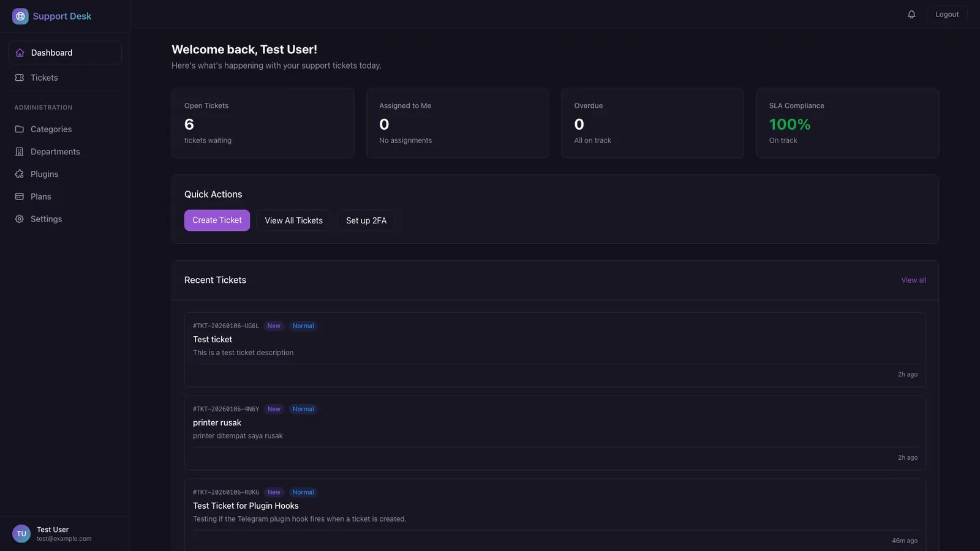Click Normal badge on Test ticket
This screenshot has width=980, height=551.
[x=303, y=326]
